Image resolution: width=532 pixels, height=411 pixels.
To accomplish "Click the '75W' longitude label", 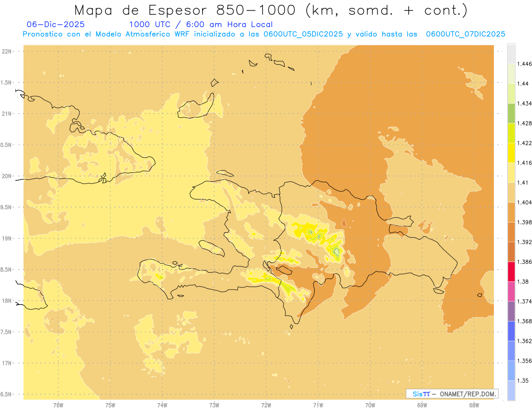I will pos(110,405).
